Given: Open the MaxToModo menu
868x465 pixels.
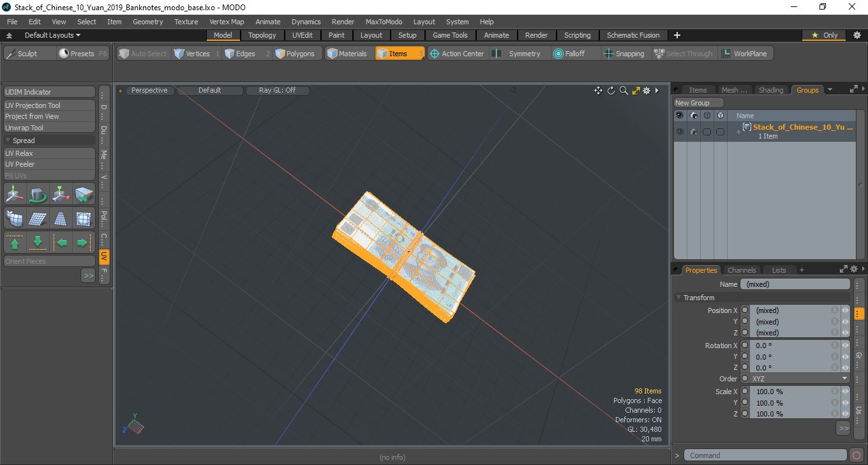Looking at the screenshot, I should [384, 22].
